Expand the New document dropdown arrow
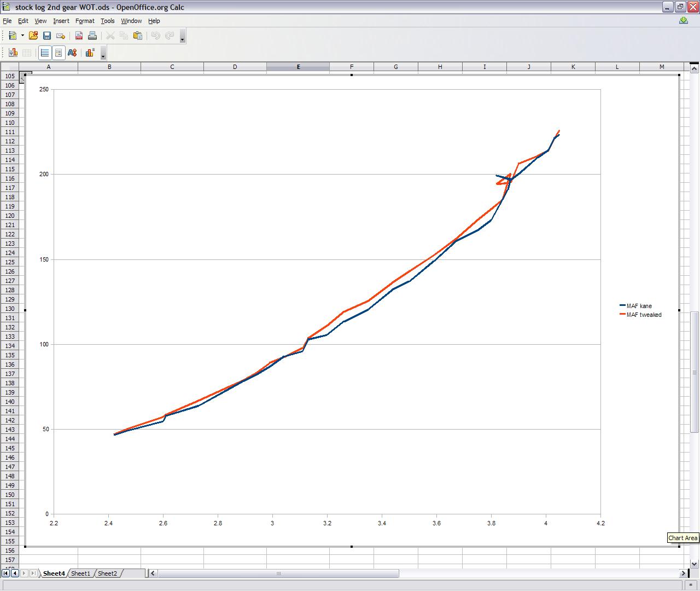 click(x=22, y=36)
